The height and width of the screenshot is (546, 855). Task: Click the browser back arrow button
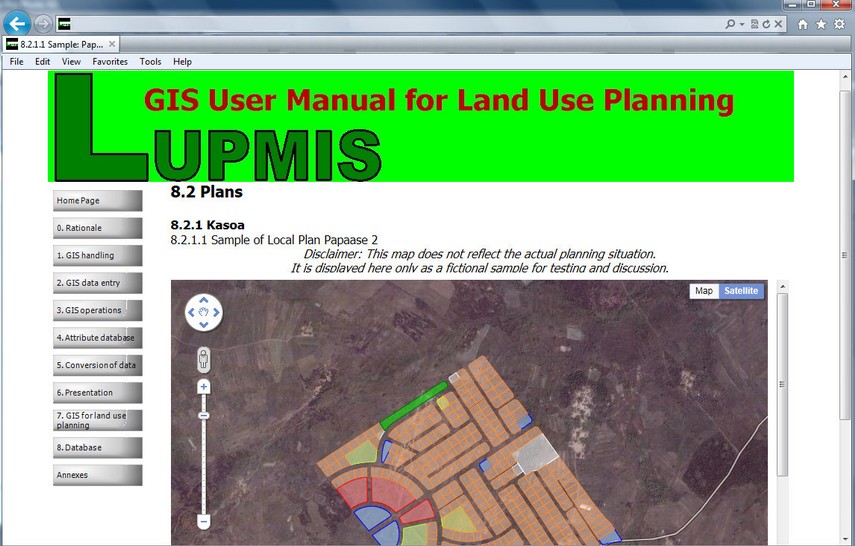point(17,23)
